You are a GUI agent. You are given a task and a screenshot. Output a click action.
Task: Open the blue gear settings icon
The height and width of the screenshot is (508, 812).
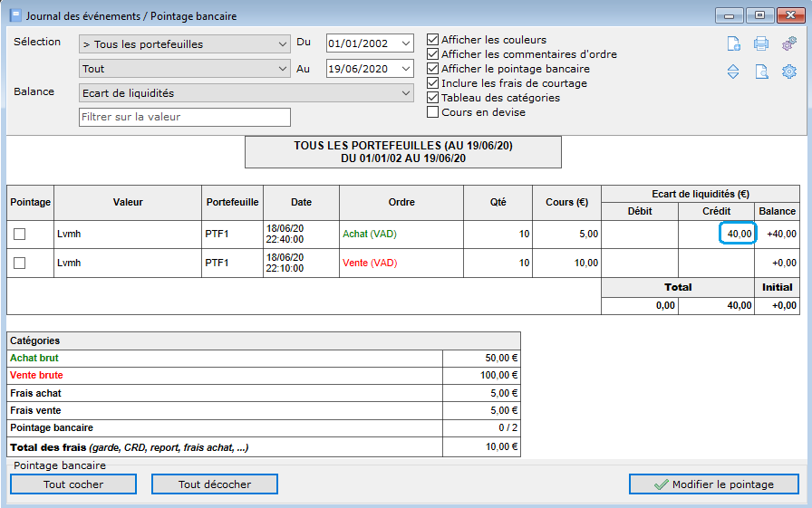788,72
